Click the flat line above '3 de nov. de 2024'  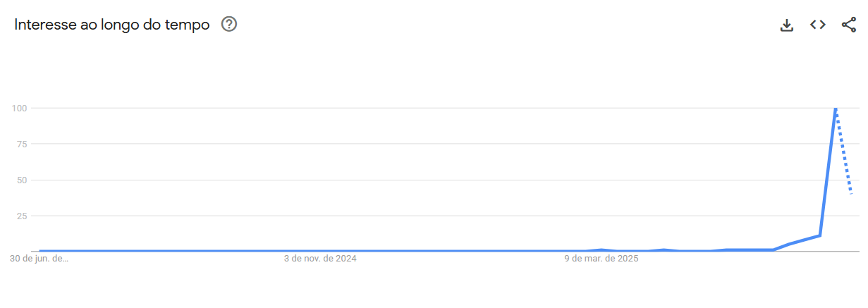click(x=320, y=250)
